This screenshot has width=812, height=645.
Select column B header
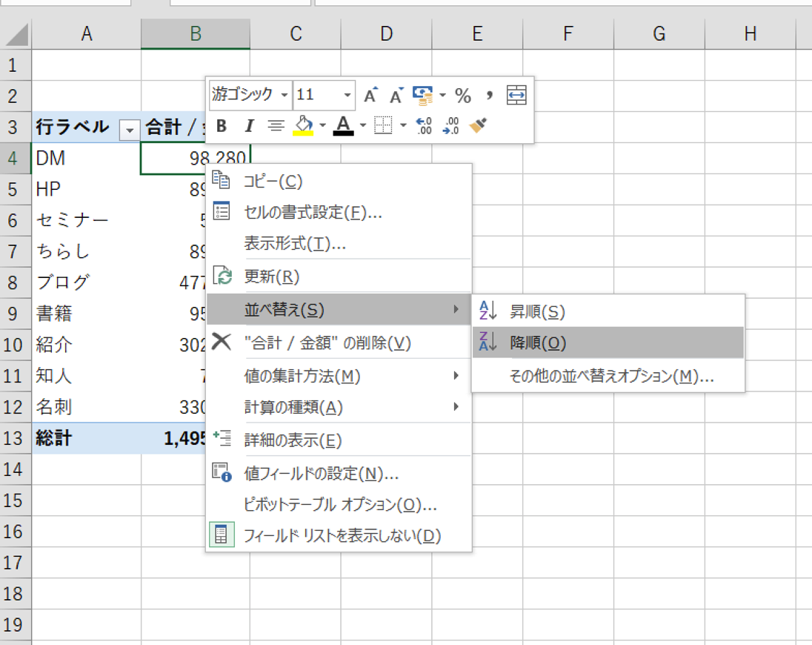(x=196, y=34)
